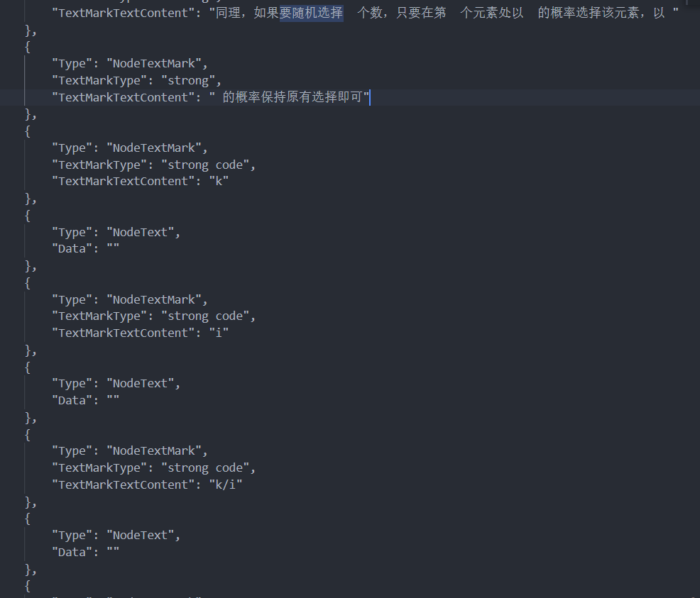Image resolution: width=700 pixels, height=598 pixels.
Task: Click the "Data" line between "i" and "k/i" blocks
Action: coord(86,401)
